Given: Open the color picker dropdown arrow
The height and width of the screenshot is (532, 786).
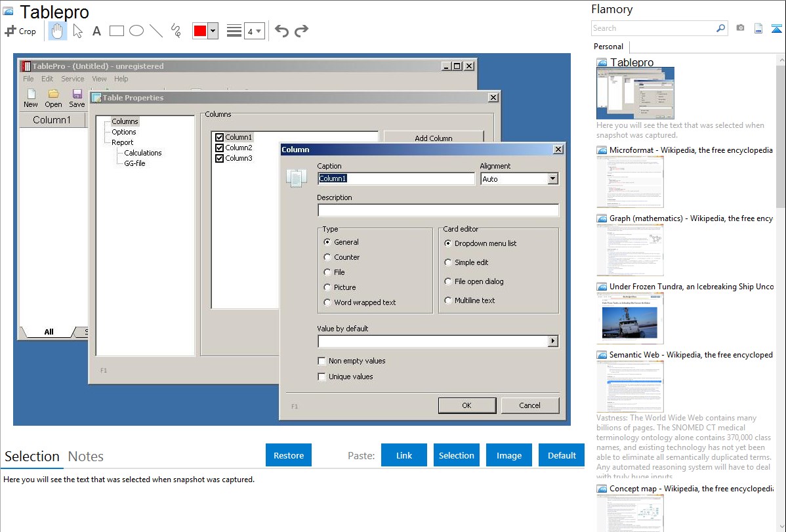Looking at the screenshot, I should (213, 31).
